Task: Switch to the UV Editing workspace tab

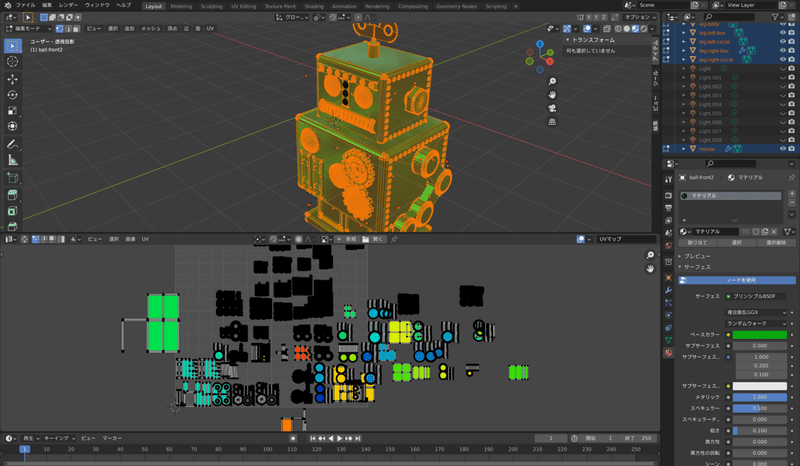Action: point(243,6)
